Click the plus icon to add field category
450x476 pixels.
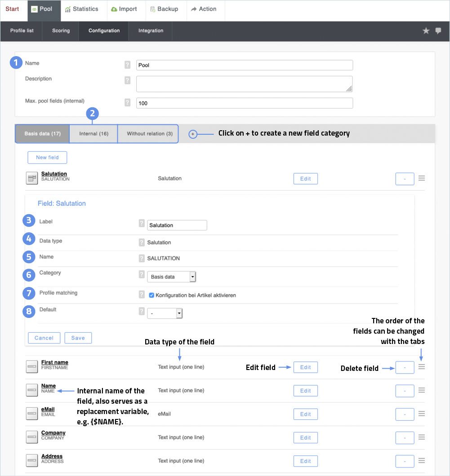click(193, 134)
